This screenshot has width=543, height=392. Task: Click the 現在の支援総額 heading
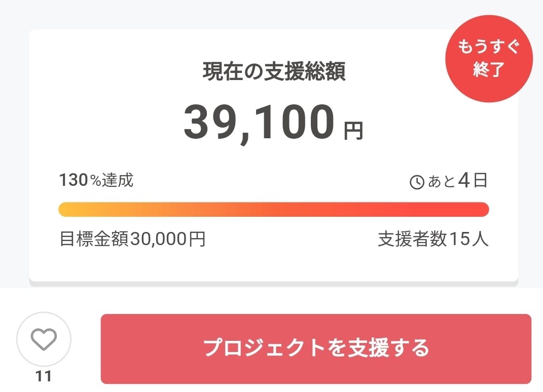274,72
